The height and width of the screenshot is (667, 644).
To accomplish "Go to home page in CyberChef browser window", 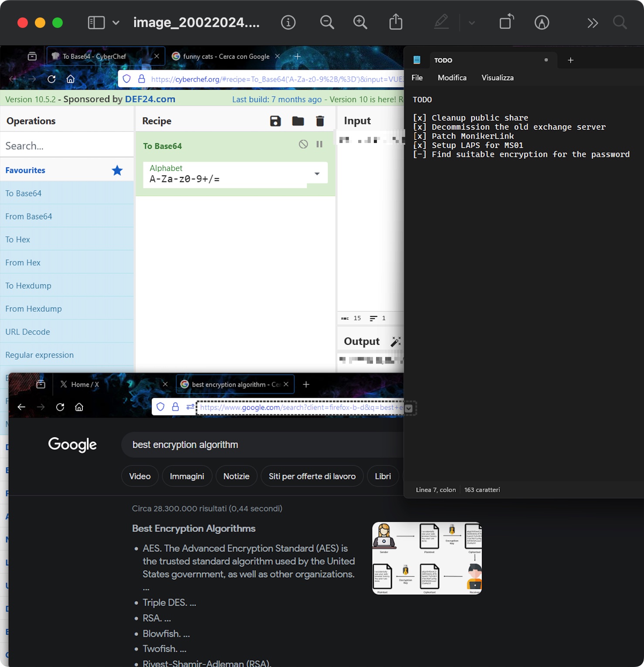I will click(71, 79).
